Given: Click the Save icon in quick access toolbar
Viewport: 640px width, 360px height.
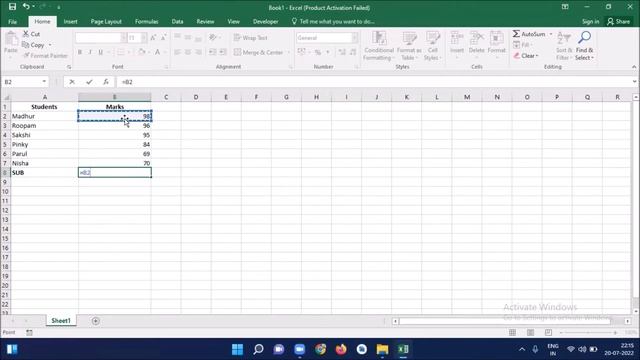Looking at the screenshot, I should pos(12,7).
